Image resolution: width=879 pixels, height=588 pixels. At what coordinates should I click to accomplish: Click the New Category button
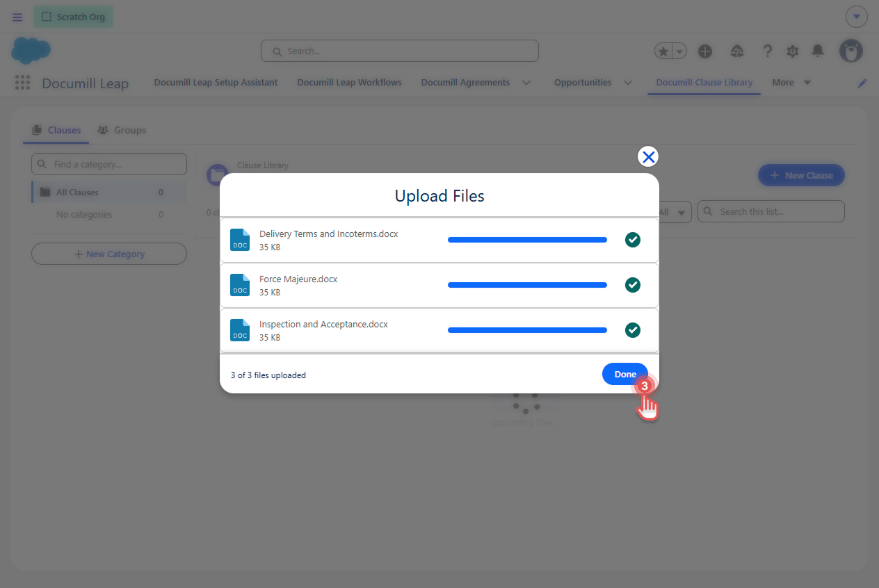(109, 254)
